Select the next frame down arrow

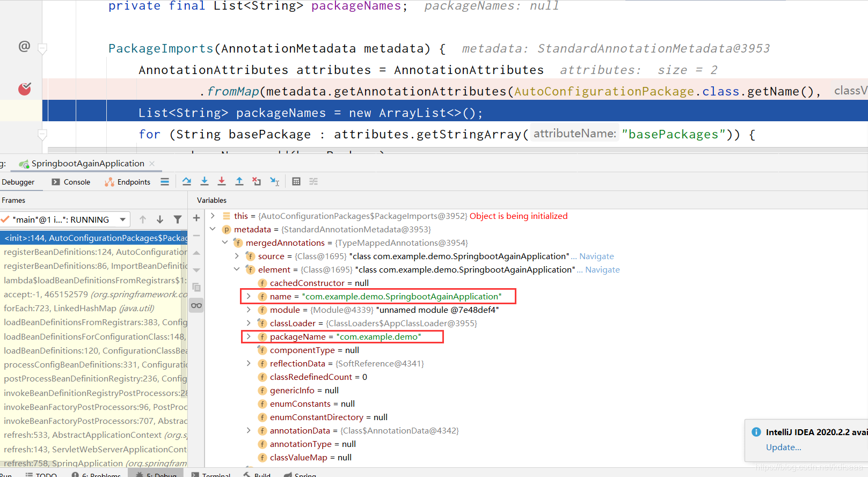coord(160,219)
